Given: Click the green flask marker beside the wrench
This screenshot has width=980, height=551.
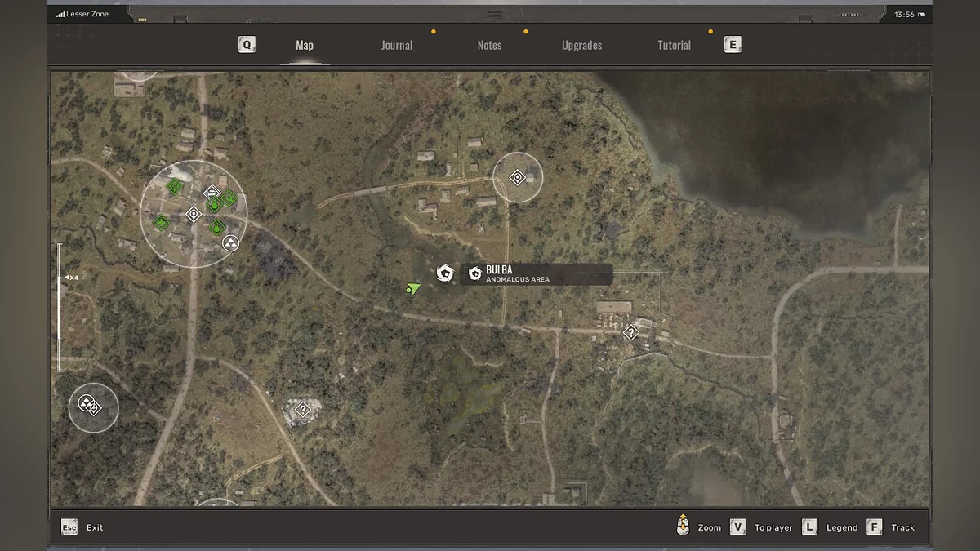Looking at the screenshot, I should tap(215, 205).
